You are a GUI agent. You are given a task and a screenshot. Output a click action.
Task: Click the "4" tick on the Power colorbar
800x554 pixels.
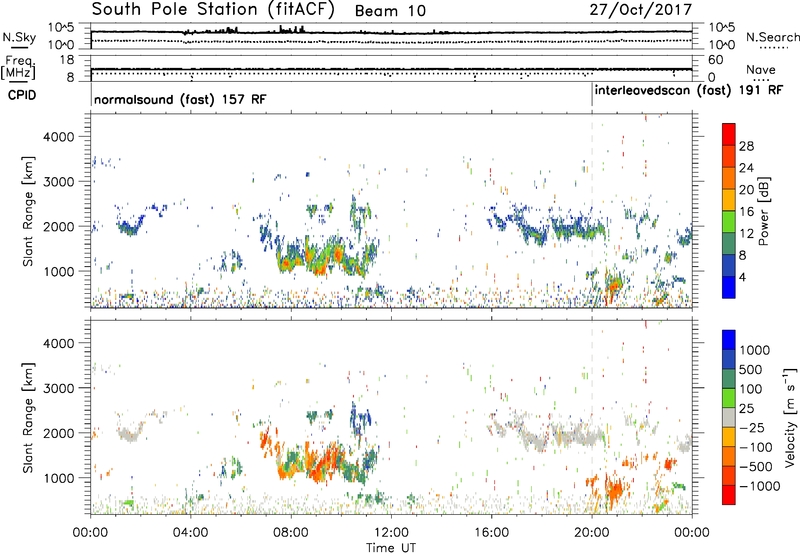click(x=742, y=278)
